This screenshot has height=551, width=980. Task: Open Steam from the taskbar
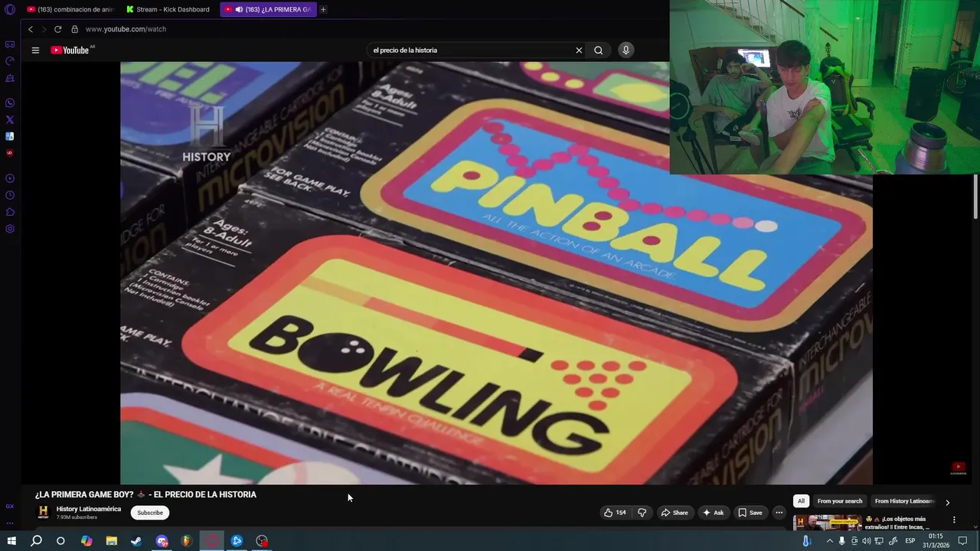pyautogui.click(x=136, y=541)
